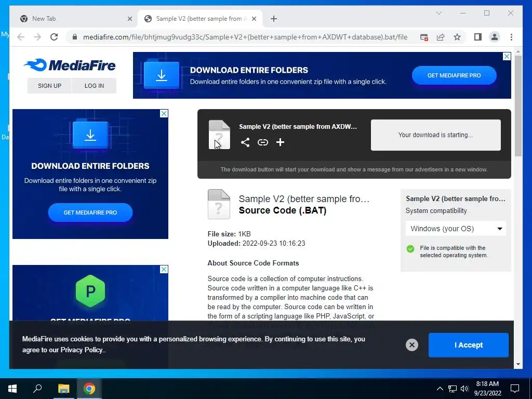Click the share icon for the file
Viewport: 532px width, 399px height.
tap(245, 142)
